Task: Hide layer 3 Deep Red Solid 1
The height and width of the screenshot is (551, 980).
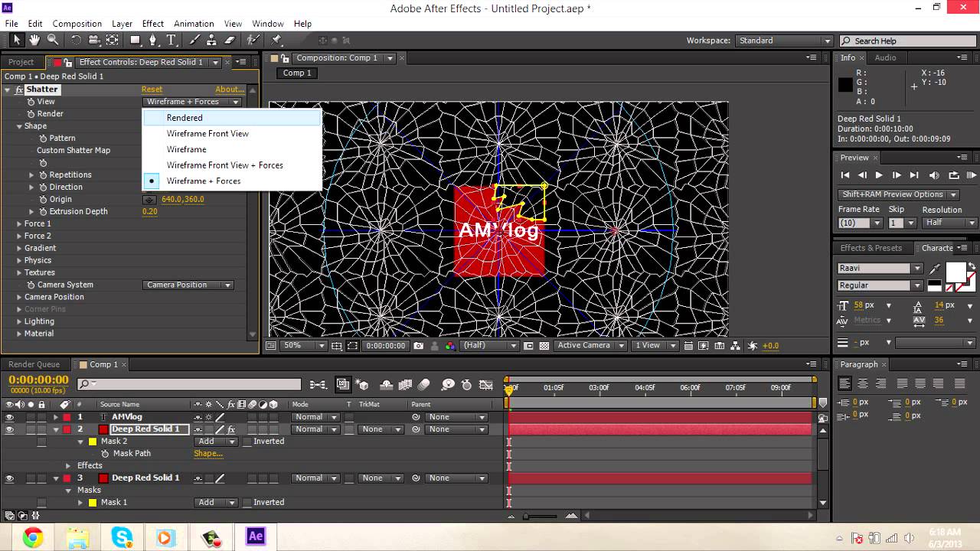Action: 10,478
